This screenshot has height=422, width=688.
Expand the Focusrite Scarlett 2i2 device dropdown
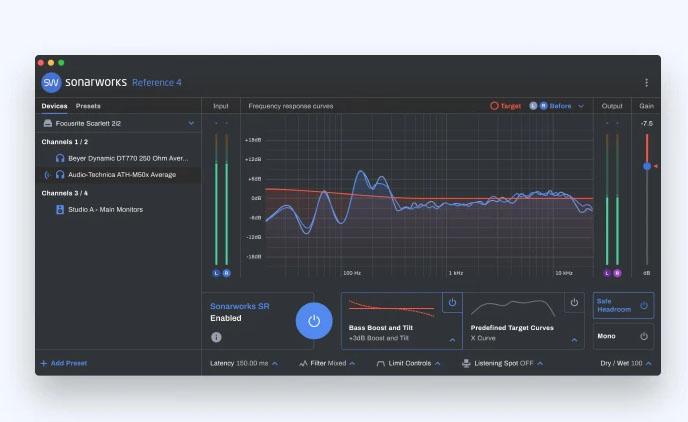(x=191, y=123)
